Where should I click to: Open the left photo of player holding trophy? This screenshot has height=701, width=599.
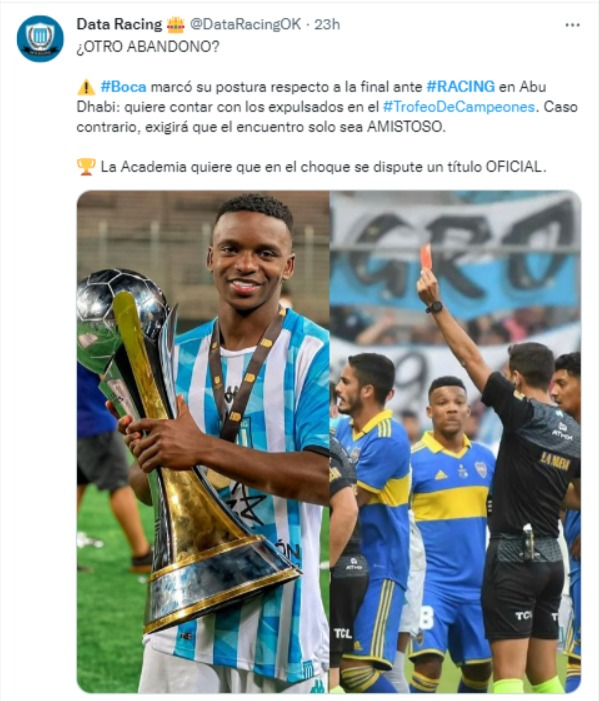pyautogui.click(x=203, y=442)
